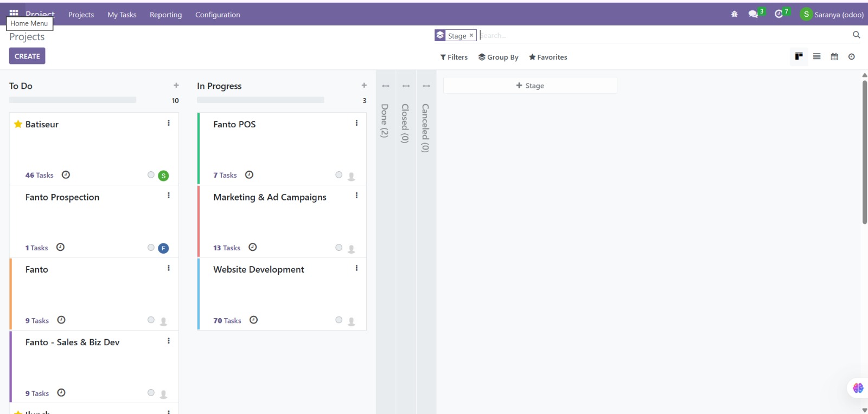Image resolution: width=868 pixels, height=414 pixels.
Task: Open Website Development card three-dot menu
Action: pos(356,268)
